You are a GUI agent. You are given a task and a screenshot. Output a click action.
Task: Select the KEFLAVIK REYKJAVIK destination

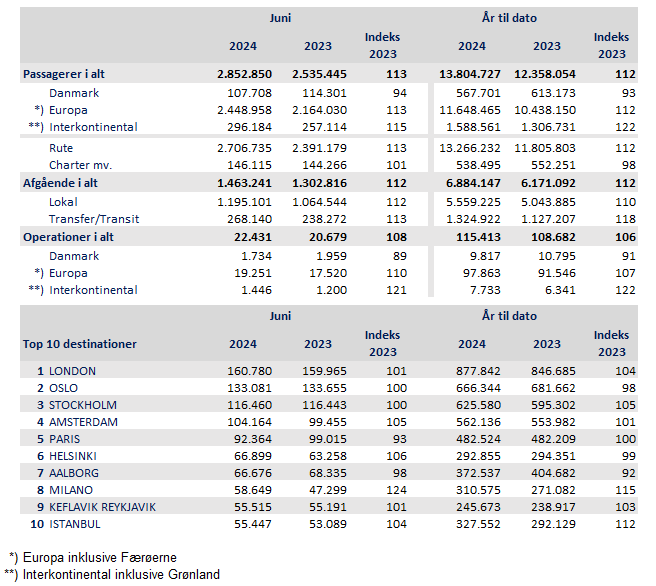pyautogui.click(x=106, y=507)
